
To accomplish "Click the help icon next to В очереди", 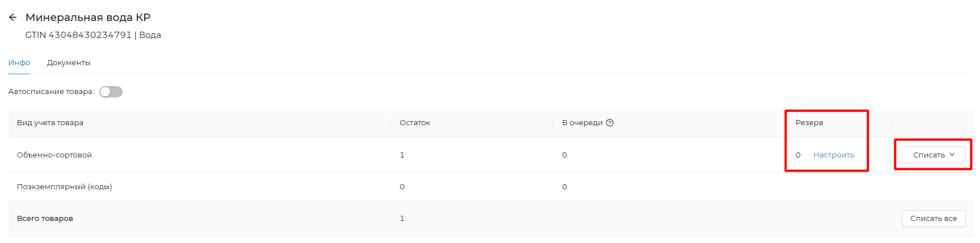I will click(610, 123).
